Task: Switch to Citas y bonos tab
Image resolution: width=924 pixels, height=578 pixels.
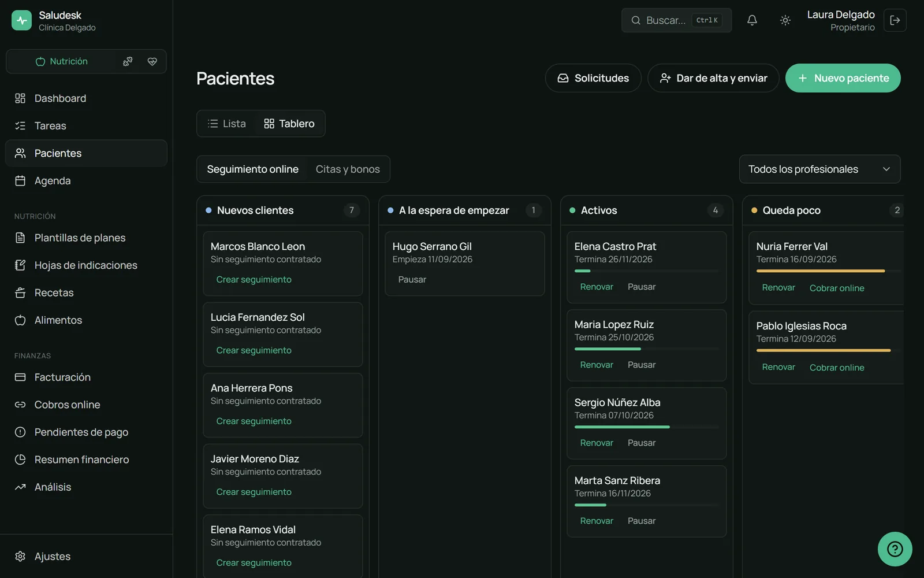Action: click(x=348, y=169)
